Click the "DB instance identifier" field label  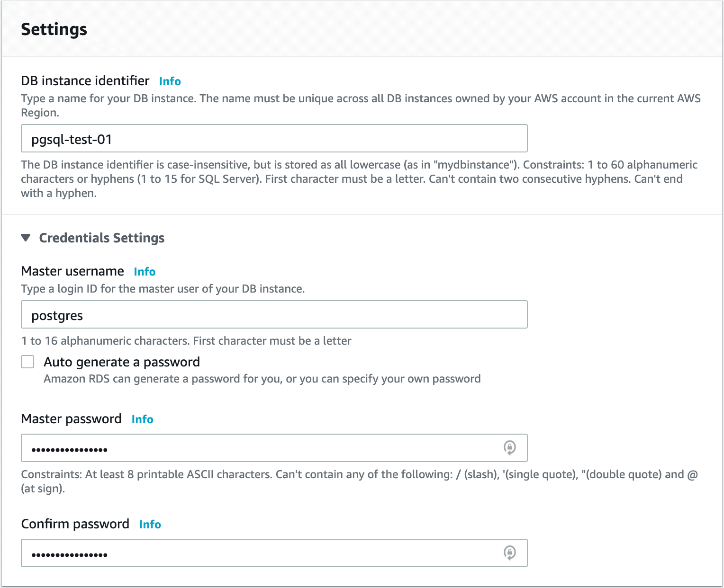point(85,81)
